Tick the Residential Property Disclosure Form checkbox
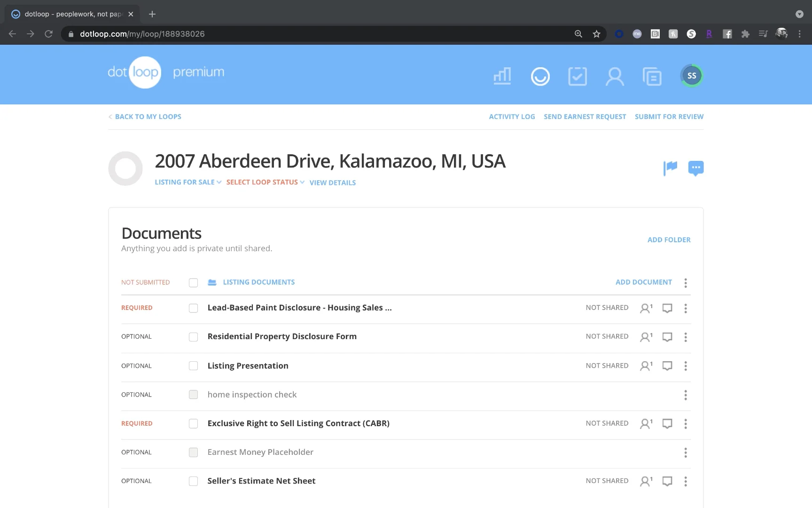This screenshot has height=508, width=812. (x=193, y=337)
